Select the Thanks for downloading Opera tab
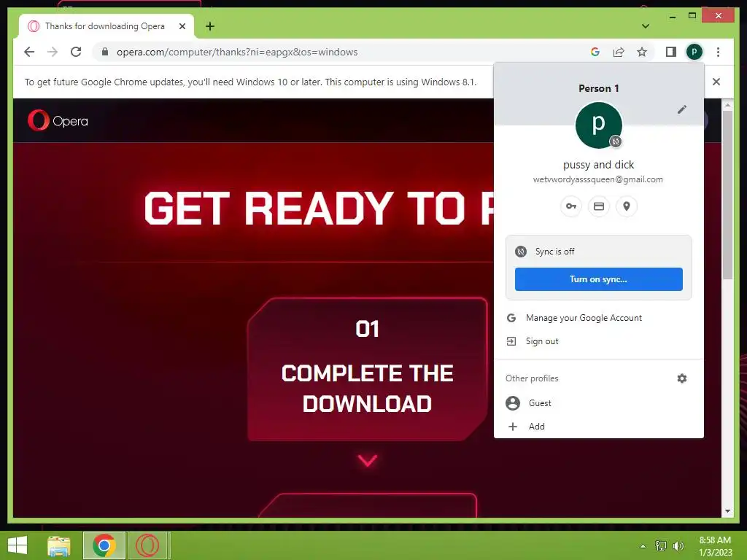747x560 pixels. click(x=107, y=26)
